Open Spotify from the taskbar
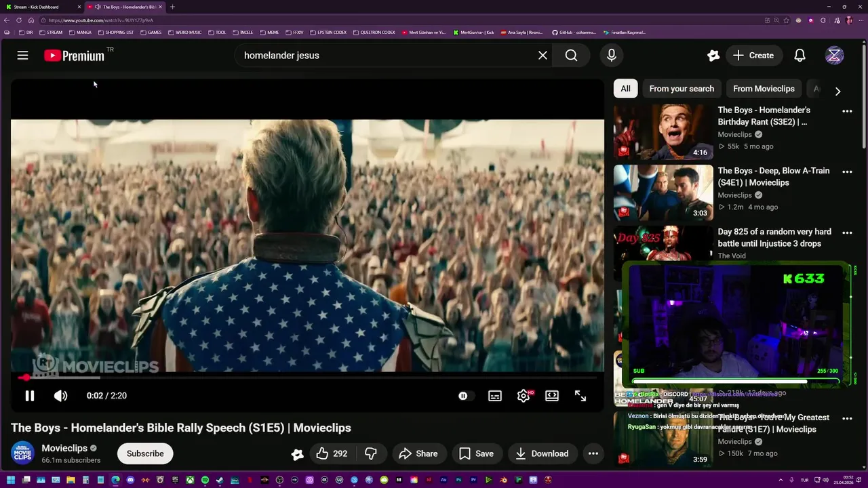The width and height of the screenshot is (868, 488). pyautogui.click(x=205, y=480)
